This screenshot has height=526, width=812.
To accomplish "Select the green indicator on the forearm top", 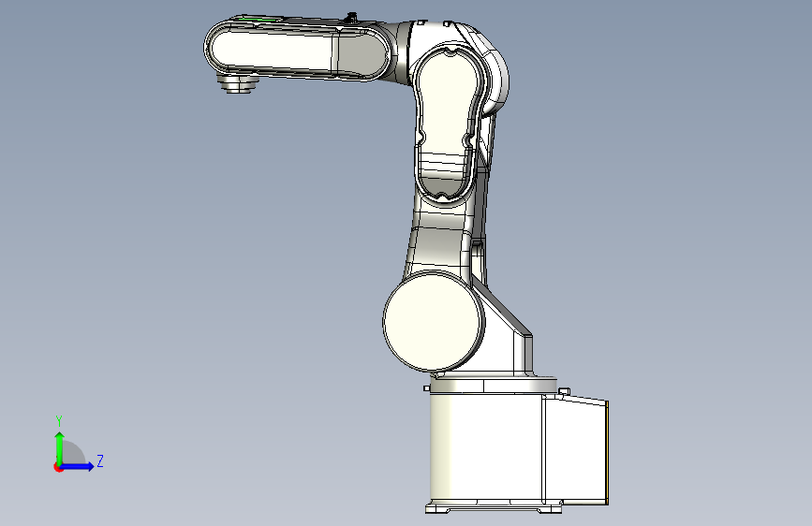I will [x=258, y=21].
